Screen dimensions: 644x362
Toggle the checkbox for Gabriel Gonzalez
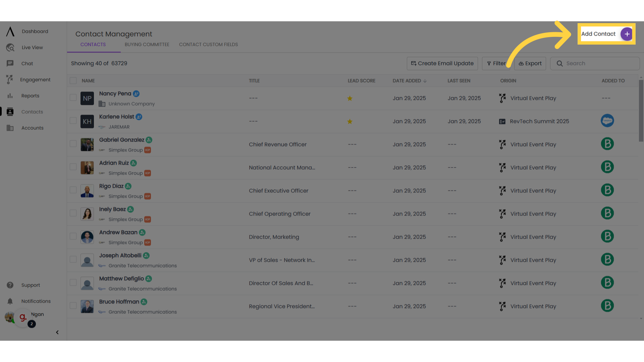(x=72, y=144)
